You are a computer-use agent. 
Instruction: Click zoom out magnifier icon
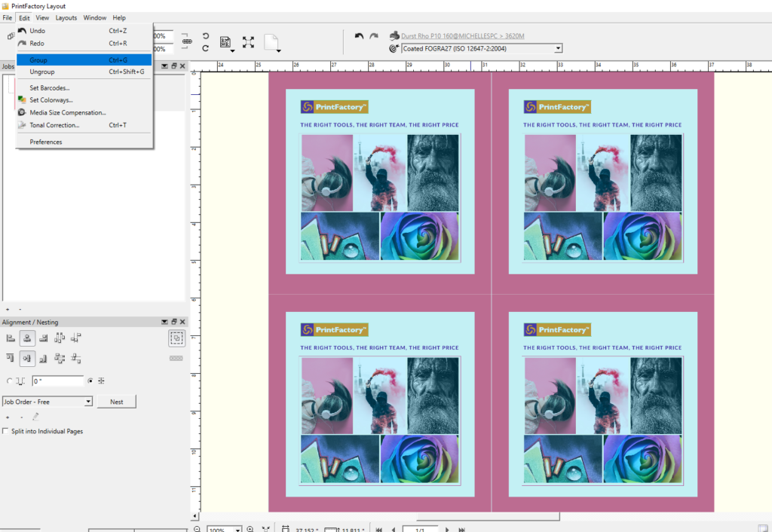(197, 529)
